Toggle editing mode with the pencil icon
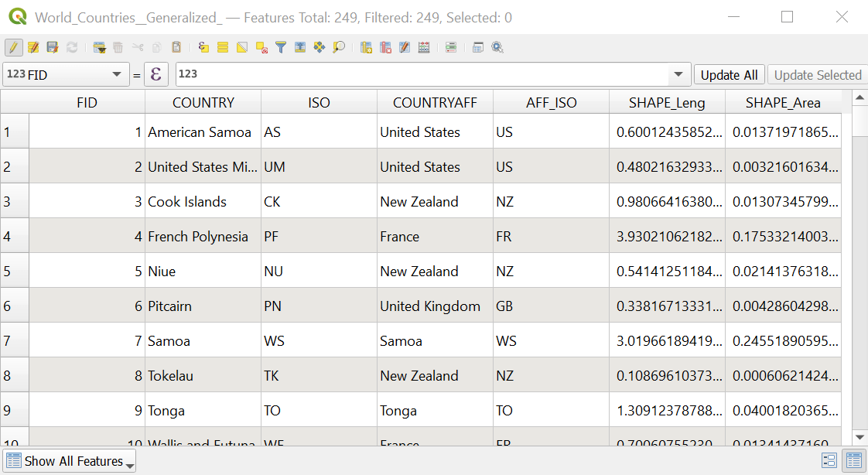The image size is (868, 475). coord(13,47)
